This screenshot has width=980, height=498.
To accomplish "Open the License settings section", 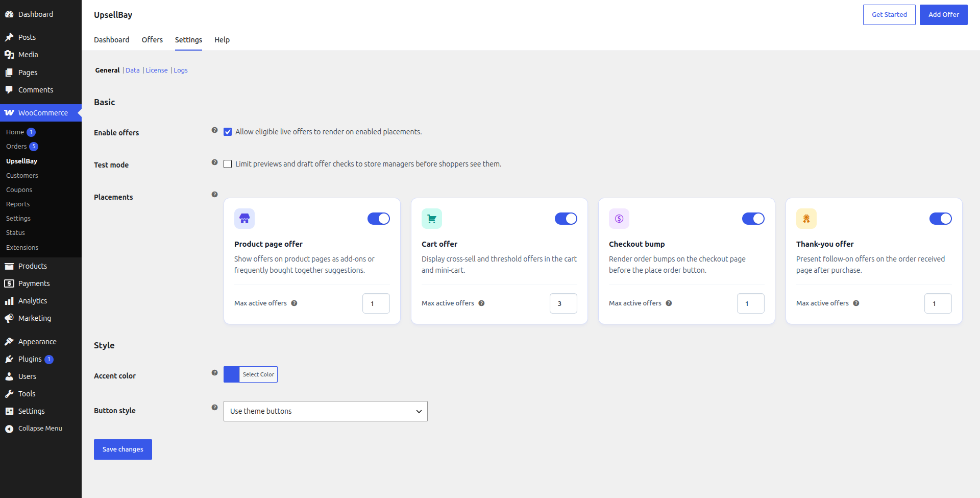I will [x=157, y=70].
